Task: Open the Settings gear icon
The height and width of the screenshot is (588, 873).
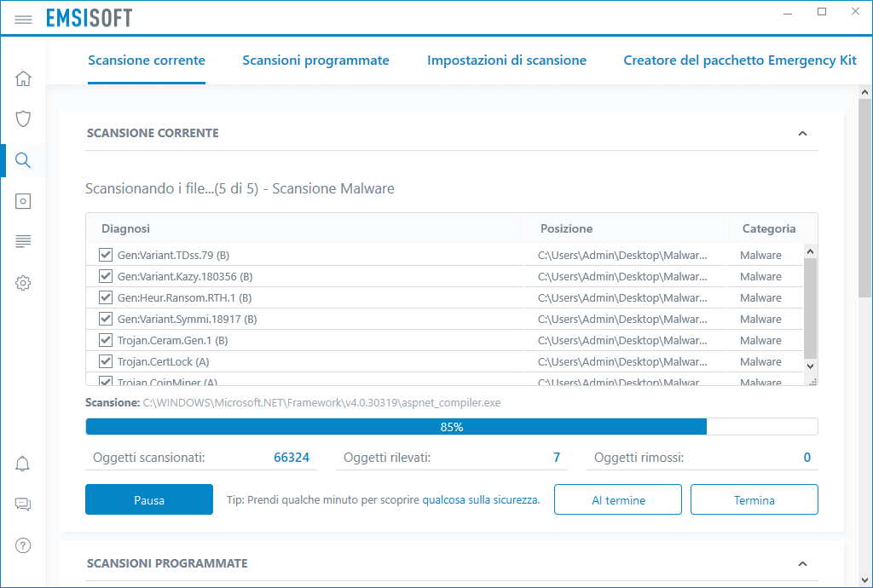Action: pos(23,283)
